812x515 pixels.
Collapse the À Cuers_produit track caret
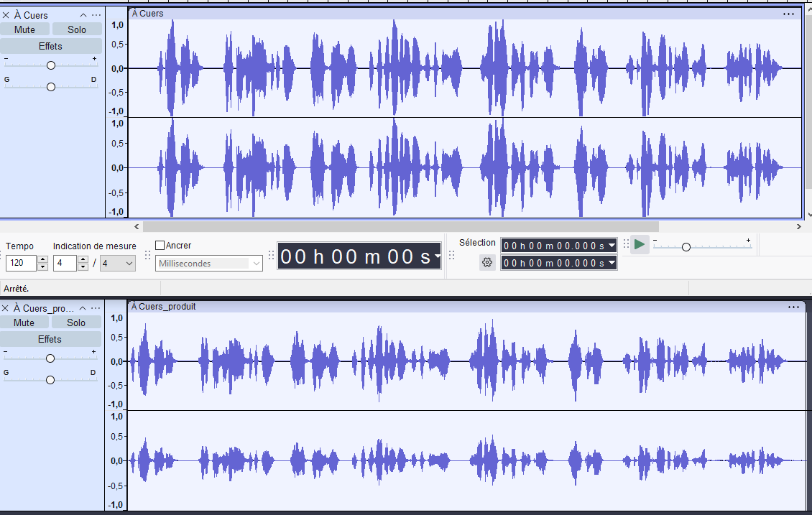[83, 308]
